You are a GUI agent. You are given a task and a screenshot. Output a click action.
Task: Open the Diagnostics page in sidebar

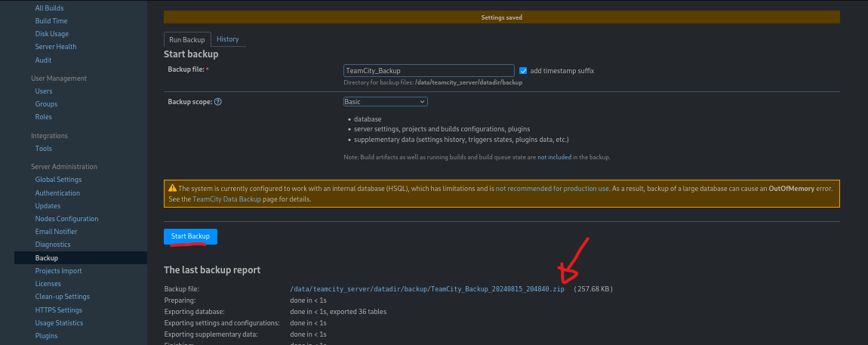click(53, 245)
